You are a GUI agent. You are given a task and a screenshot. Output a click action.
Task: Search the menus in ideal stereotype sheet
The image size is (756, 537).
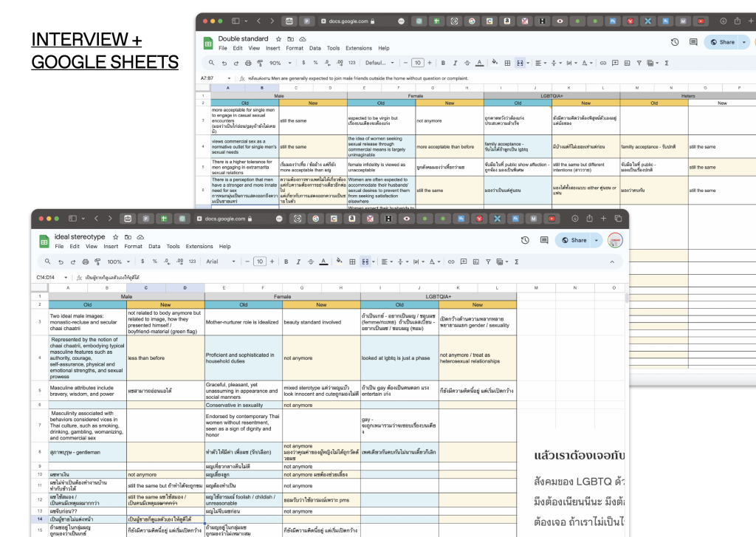[48, 261]
